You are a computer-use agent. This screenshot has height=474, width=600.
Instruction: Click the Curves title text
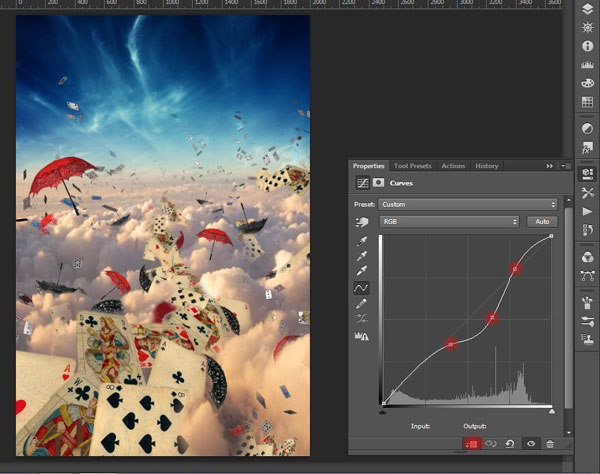point(401,183)
